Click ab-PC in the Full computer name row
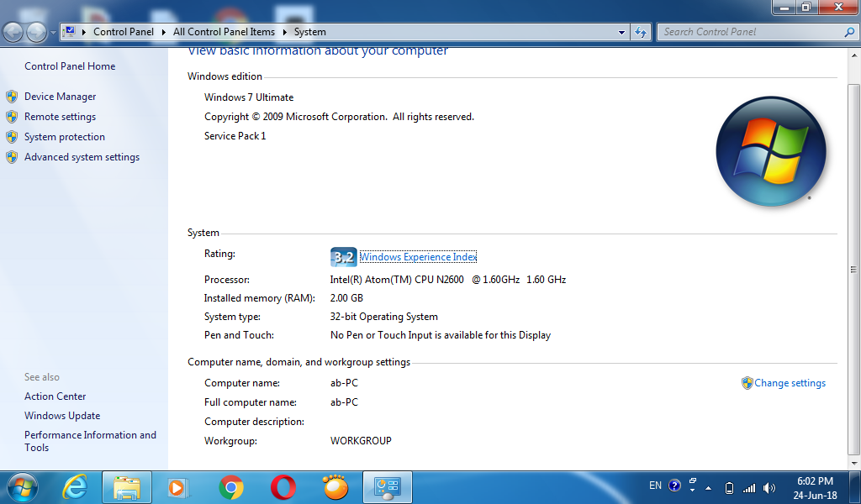 pos(344,402)
